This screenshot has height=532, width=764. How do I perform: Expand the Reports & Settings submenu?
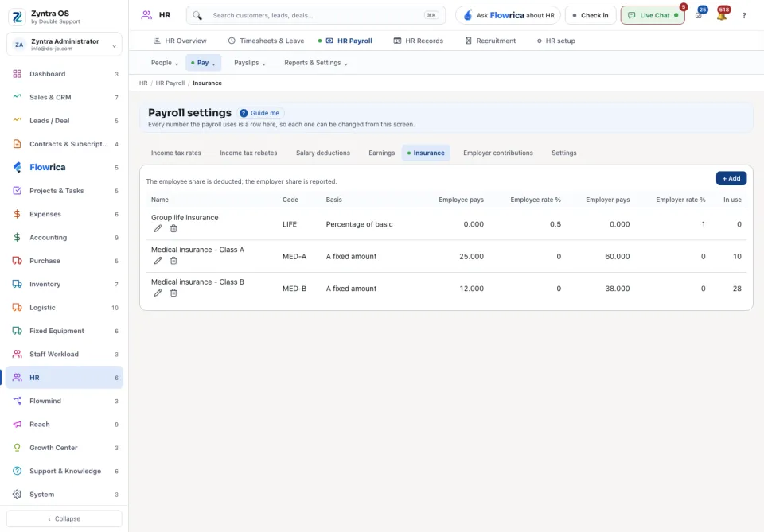pos(316,63)
